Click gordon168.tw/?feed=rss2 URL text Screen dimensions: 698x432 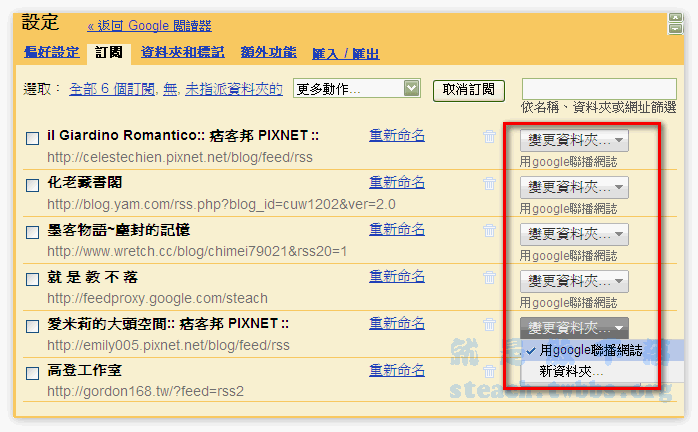146,391
